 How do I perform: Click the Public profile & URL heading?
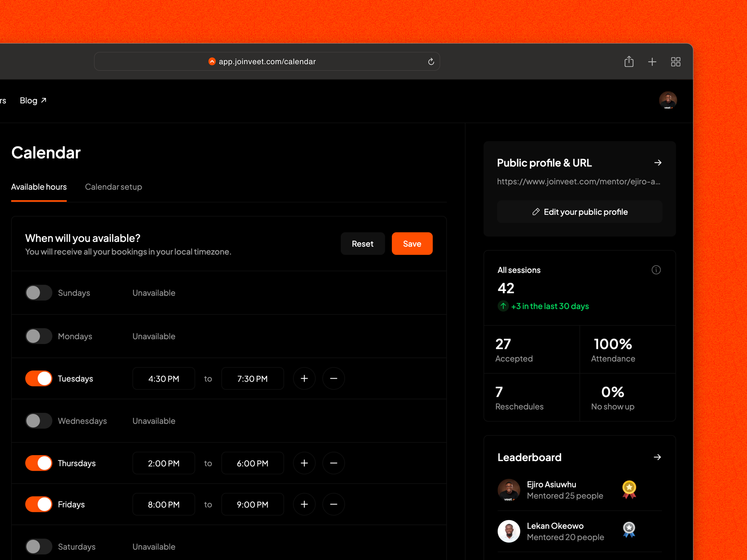pyautogui.click(x=544, y=163)
